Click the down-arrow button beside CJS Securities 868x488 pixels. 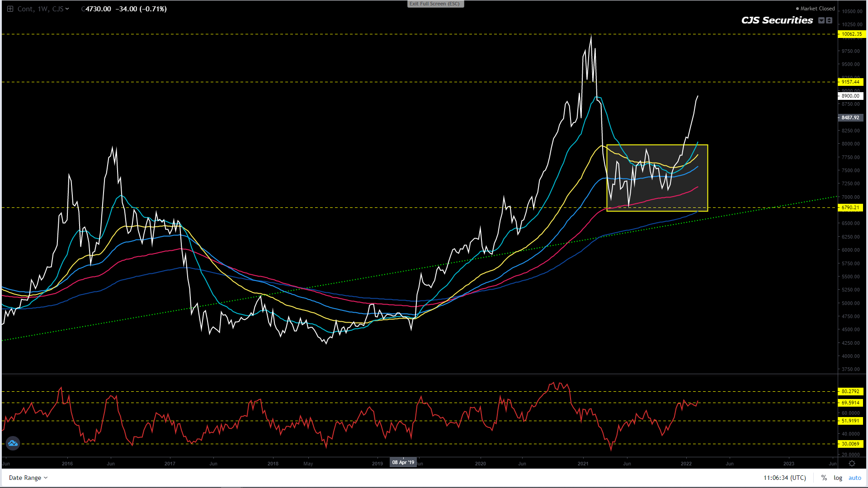point(821,20)
